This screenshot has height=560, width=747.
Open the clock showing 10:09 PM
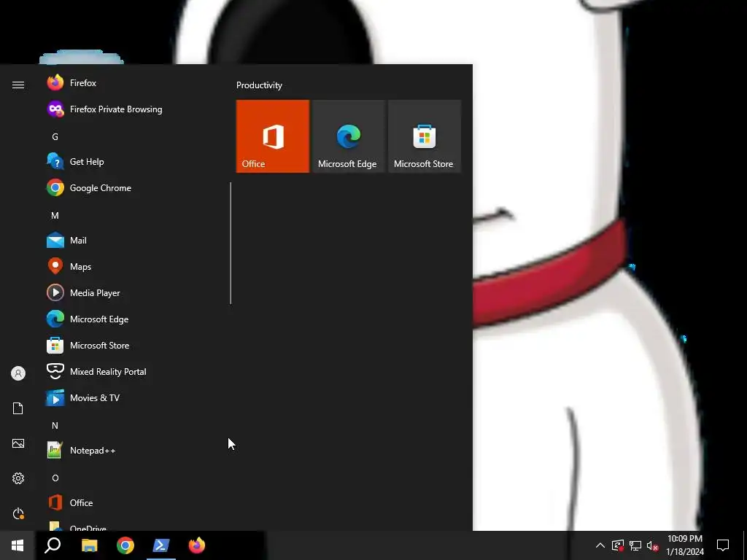[684, 545]
